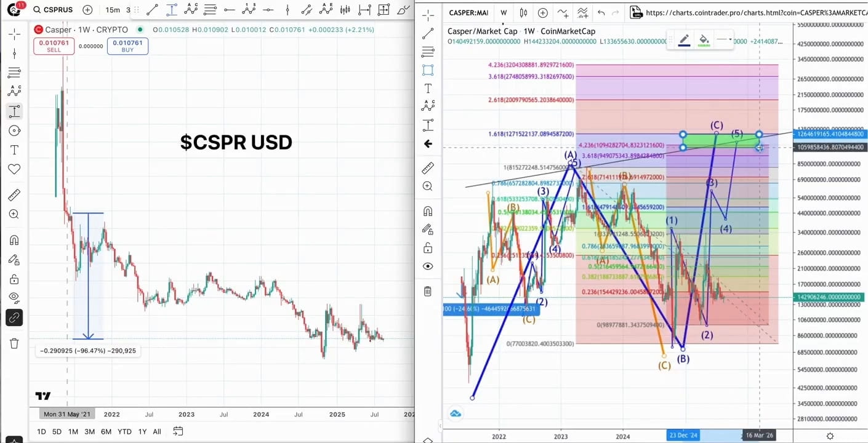The height and width of the screenshot is (443, 868).
Task: Toggle the eye icon to hide drawings
Action: (x=428, y=266)
